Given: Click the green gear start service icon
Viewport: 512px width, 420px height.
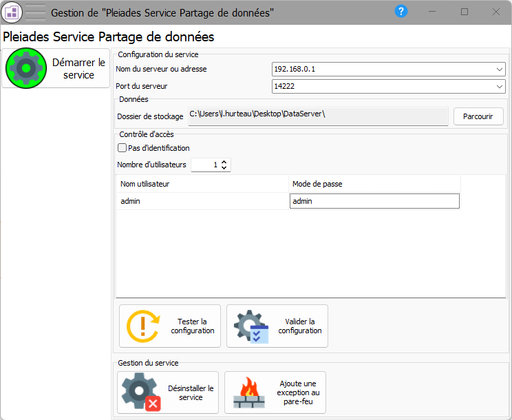Looking at the screenshot, I should [26, 68].
